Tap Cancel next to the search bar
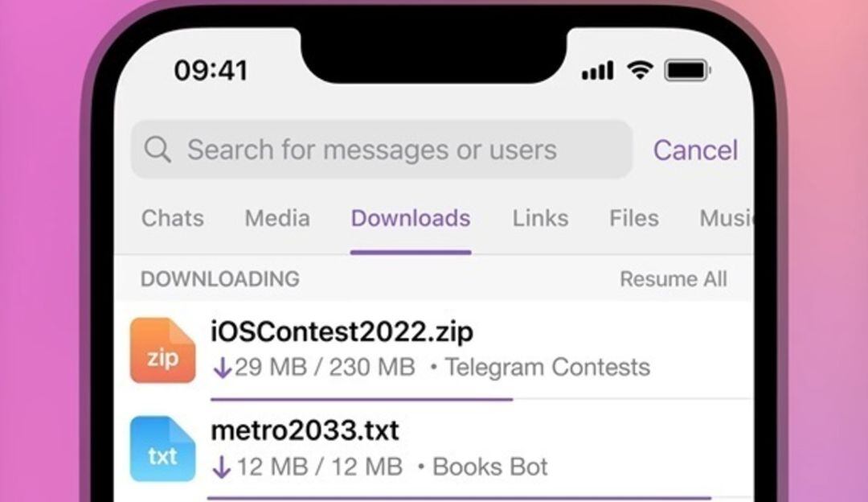 click(x=696, y=150)
